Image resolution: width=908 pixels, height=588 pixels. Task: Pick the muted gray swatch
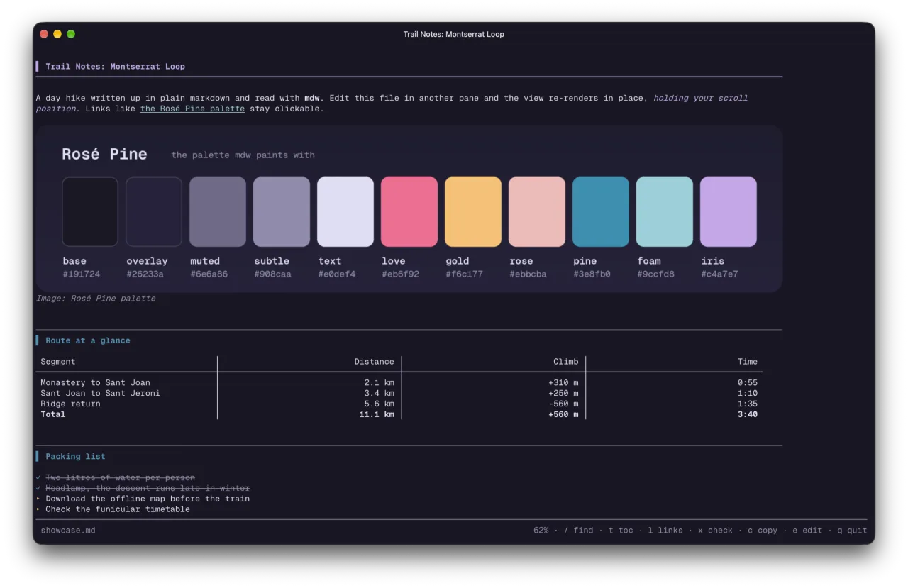coord(218,211)
